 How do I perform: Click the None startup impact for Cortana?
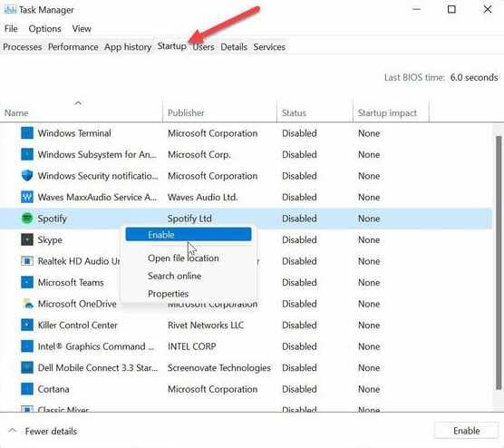pyautogui.click(x=369, y=389)
